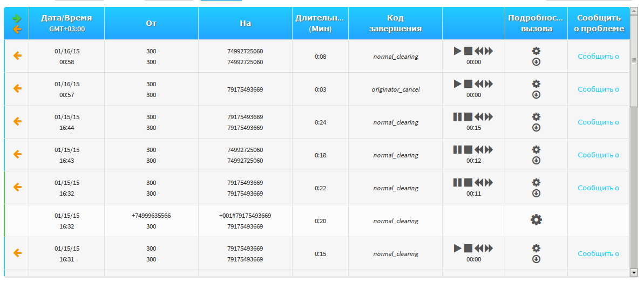Download recording of the originator_cancel call
The height and width of the screenshot is (290, 644).
point(536,95)
